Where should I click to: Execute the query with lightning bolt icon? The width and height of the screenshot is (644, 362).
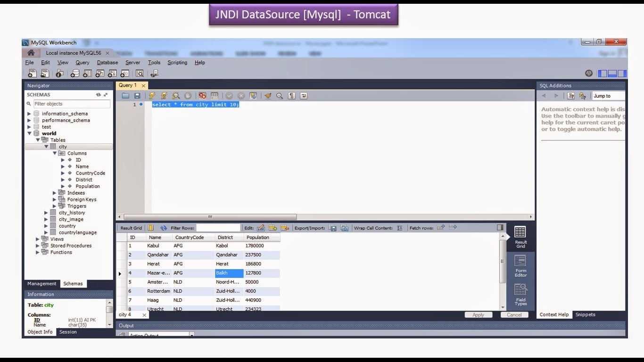(x=152, y=96)
